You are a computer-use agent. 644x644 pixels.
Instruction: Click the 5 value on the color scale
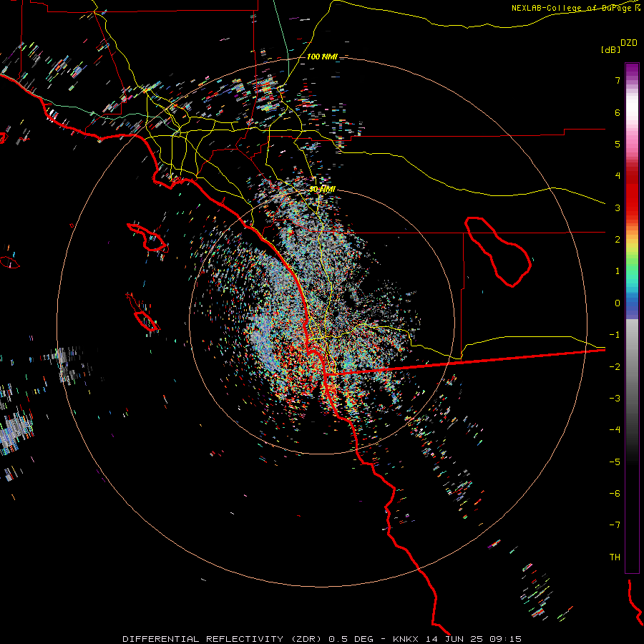click(x=618, y=144)
